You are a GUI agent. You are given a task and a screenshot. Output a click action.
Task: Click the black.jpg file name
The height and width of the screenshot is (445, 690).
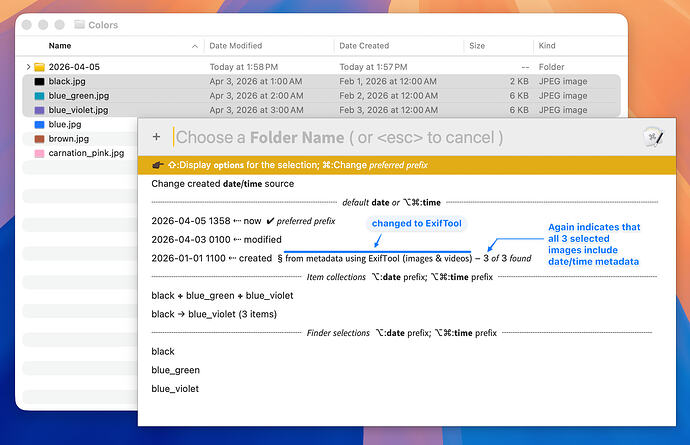[67, 81]
